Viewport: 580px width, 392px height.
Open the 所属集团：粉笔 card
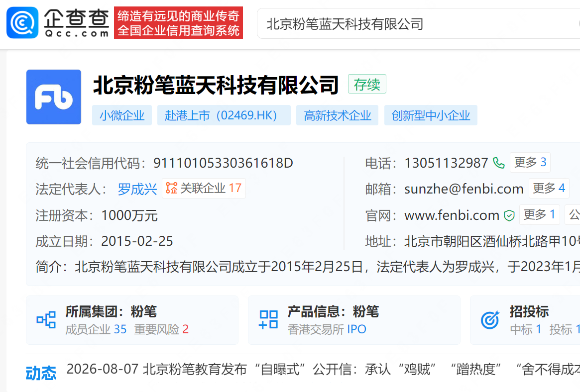coord(132,320)
